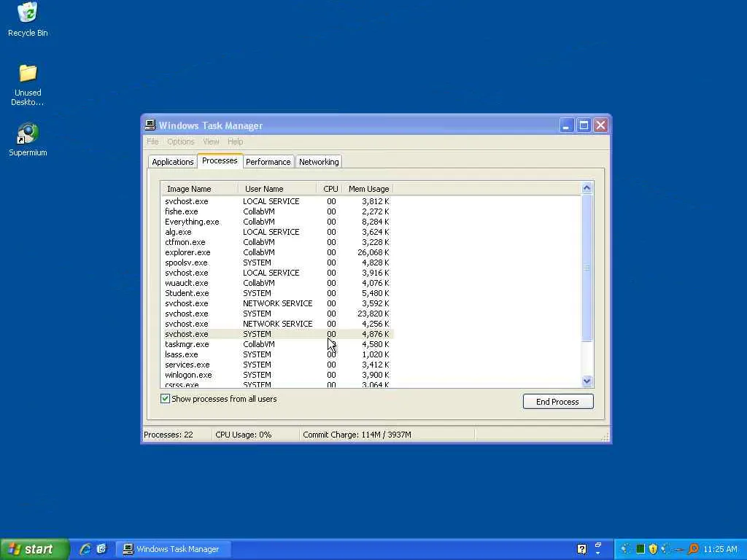
Task: Open the View menu
Action: point(211,141)
